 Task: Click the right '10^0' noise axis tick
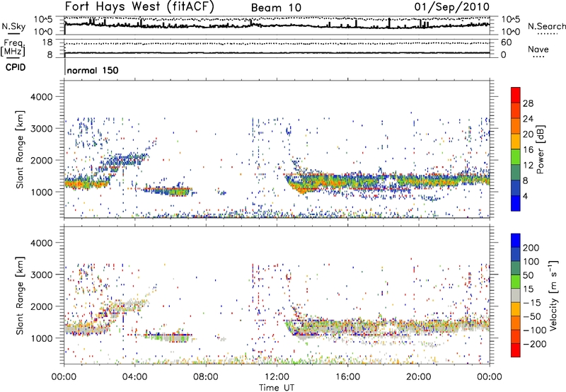click(511, 32)
